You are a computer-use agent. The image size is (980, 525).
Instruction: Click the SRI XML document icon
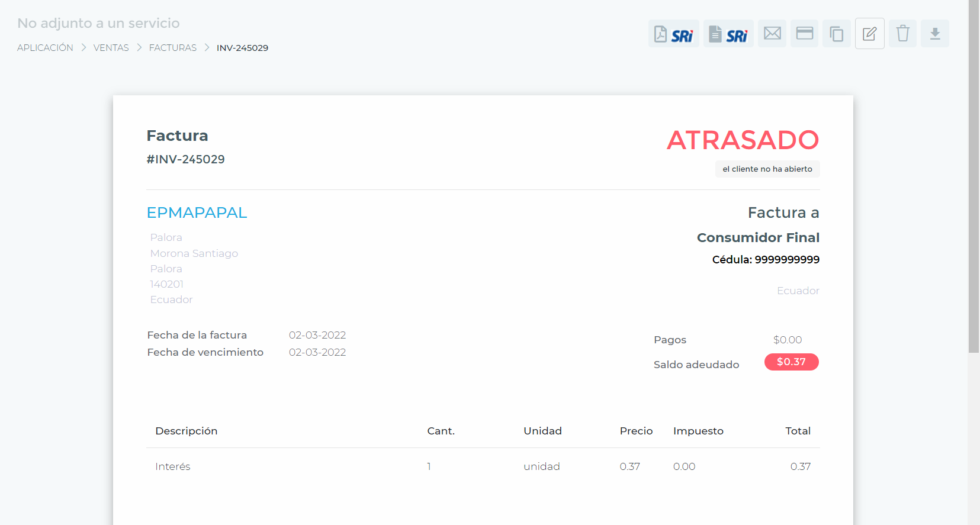click(x=728, y=34)
